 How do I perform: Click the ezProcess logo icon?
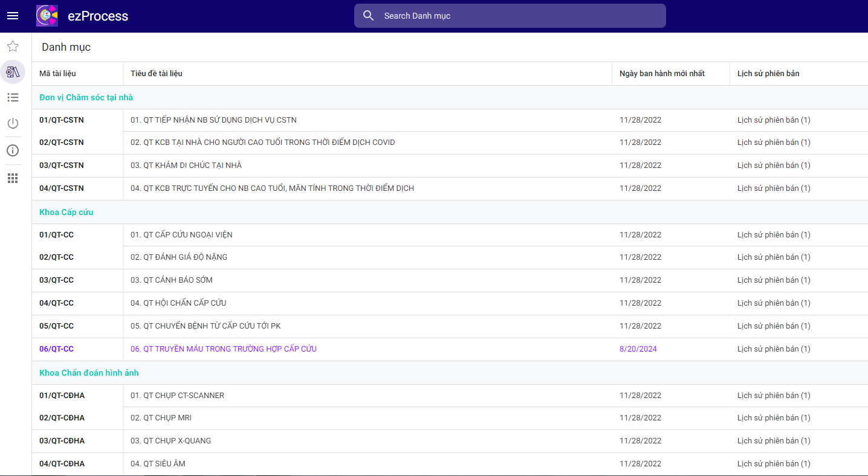(47, 16)
